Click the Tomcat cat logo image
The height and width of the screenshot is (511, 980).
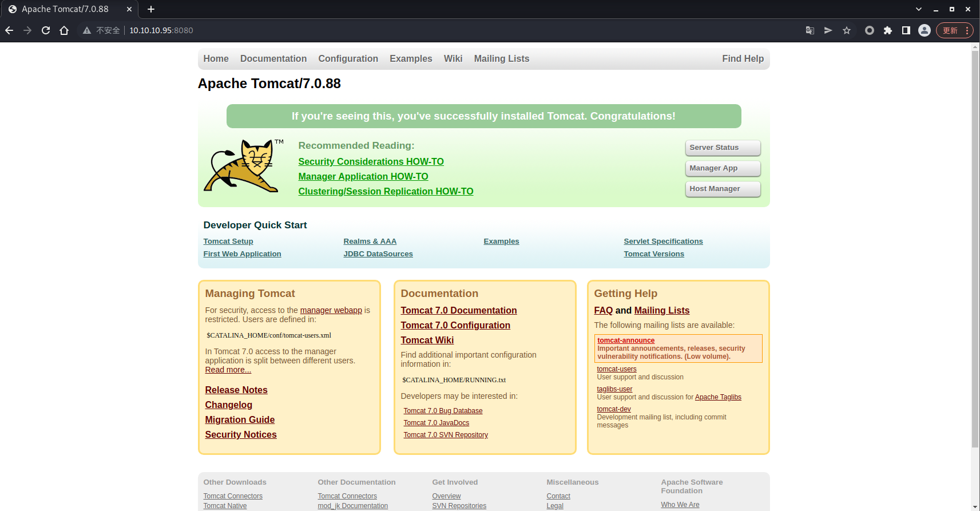[x=243, y=165]
